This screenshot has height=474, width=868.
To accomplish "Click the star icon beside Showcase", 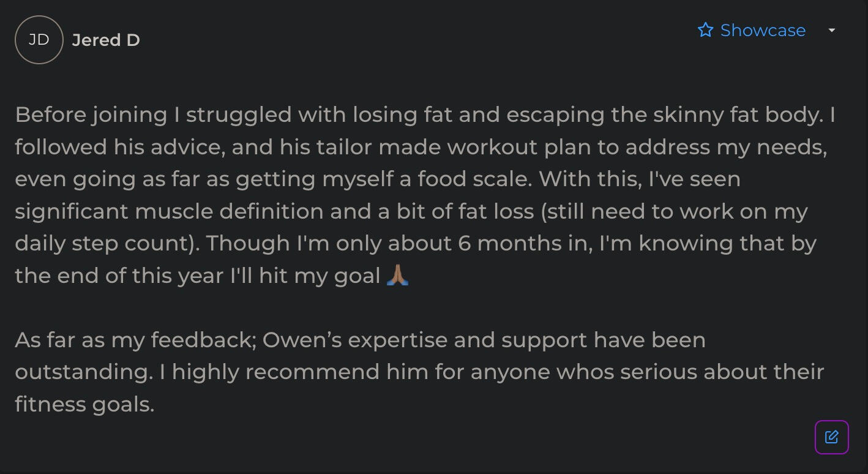I will click(705, 30).
